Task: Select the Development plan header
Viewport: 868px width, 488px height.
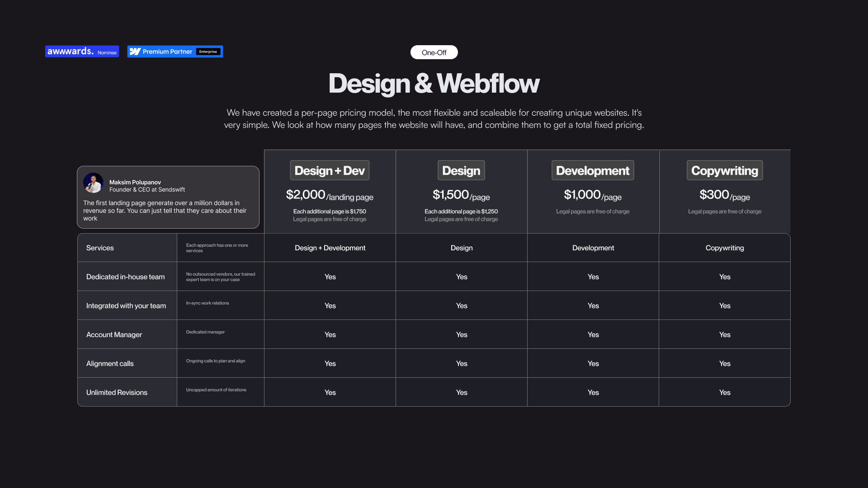Action: coord(593,170)
